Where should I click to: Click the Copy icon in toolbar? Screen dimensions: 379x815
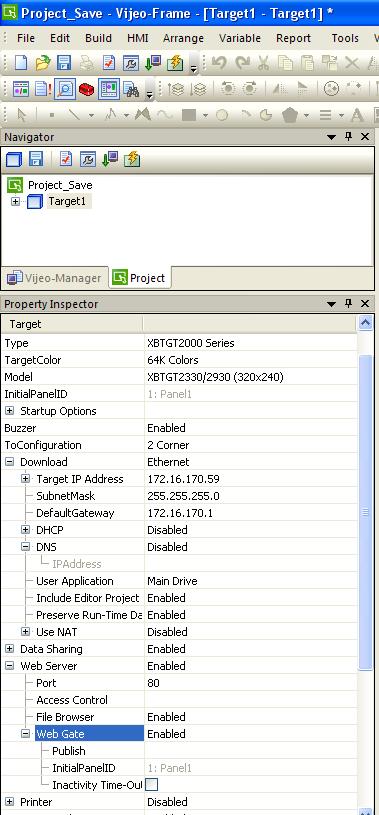point(285,63)
